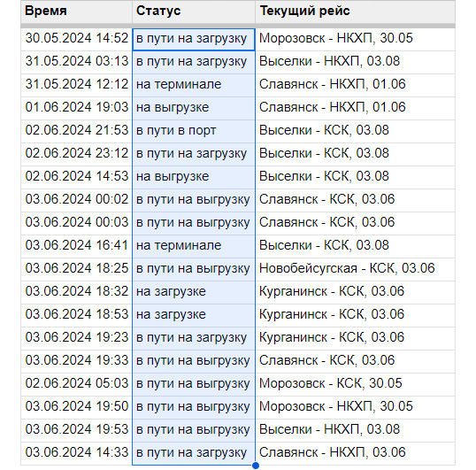Screen dimensions: 476x470
Task: Click the Статус column header
Action: click(194, 12)
